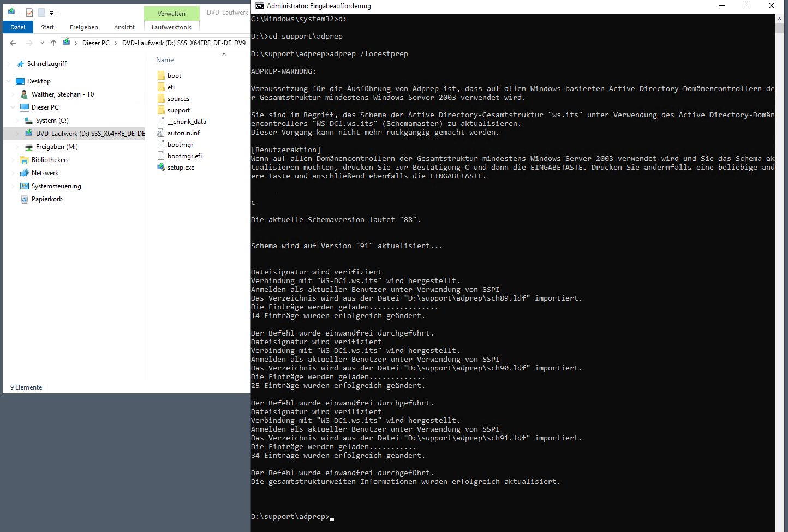This screenshot has width=788, height=532.
Task: Go back with the Explorer back arrow
Action: point(13,43)
